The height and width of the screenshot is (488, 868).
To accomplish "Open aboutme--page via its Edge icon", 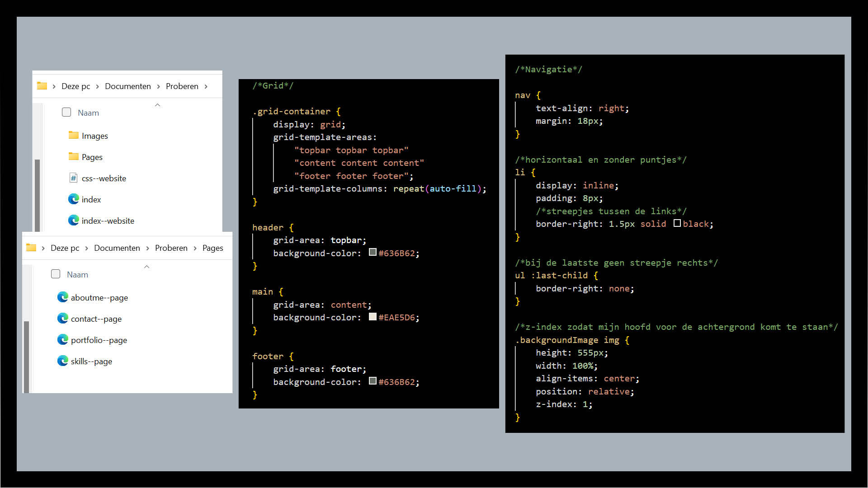I will (63, 297).
